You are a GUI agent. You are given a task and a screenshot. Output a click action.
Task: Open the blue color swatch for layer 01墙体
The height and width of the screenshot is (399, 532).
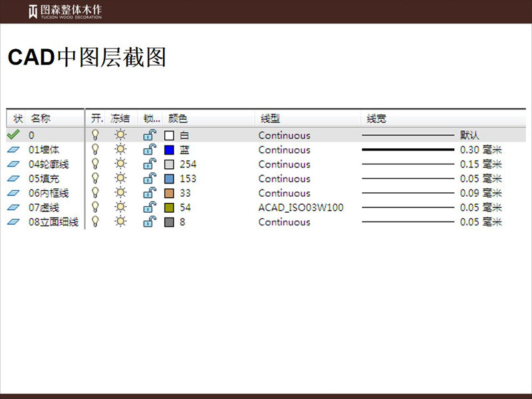pos(169,150)
